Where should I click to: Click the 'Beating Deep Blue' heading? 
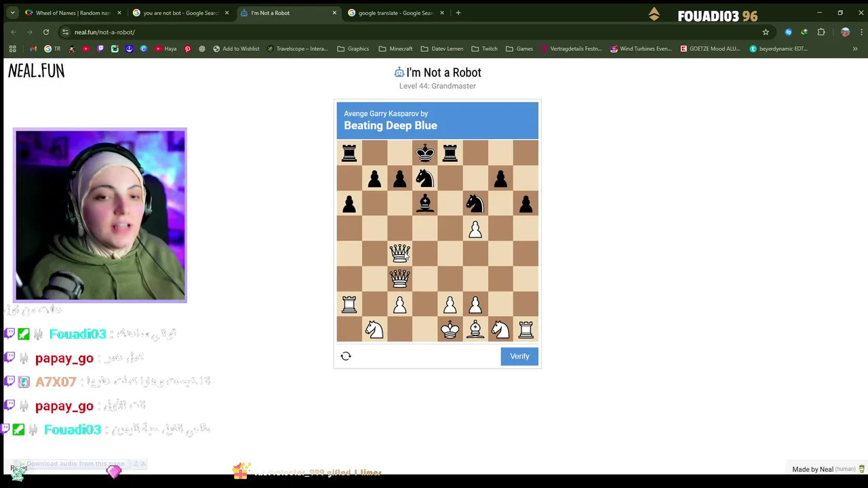pos(391,125)
